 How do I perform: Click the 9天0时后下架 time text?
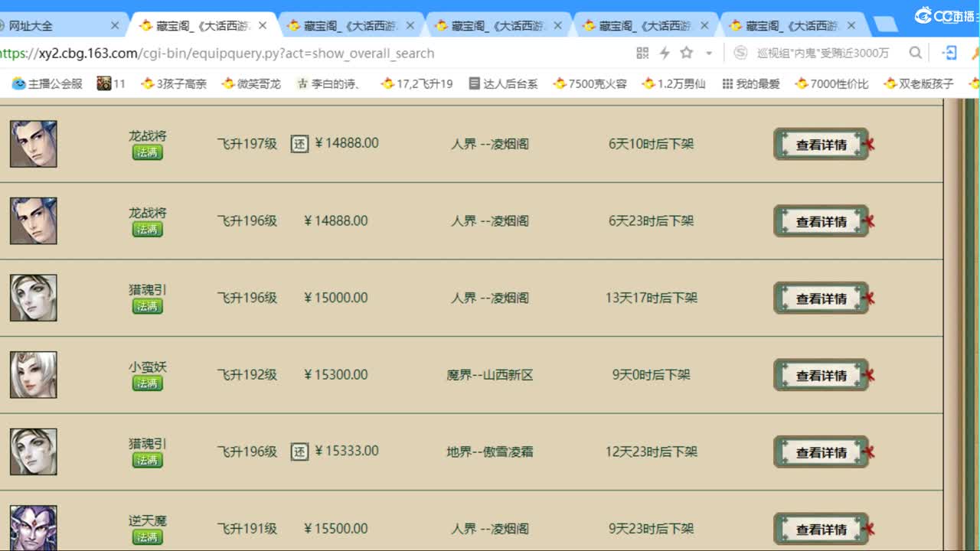point(652,375)
